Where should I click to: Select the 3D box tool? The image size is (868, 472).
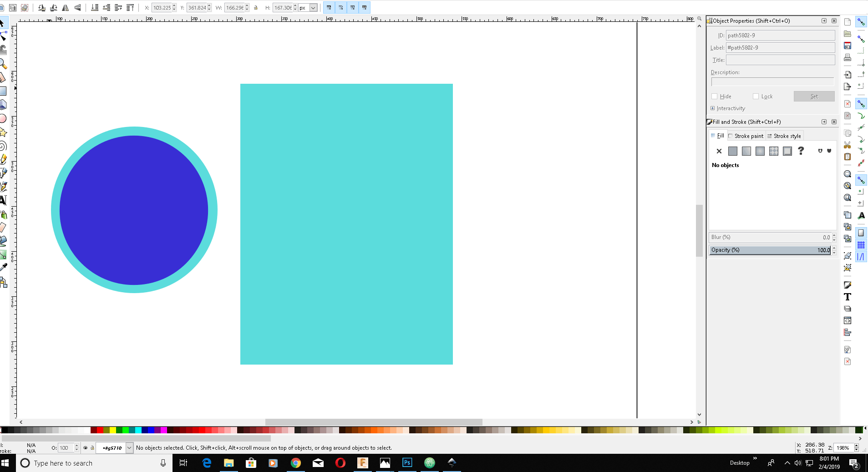(x=4, y=105)
